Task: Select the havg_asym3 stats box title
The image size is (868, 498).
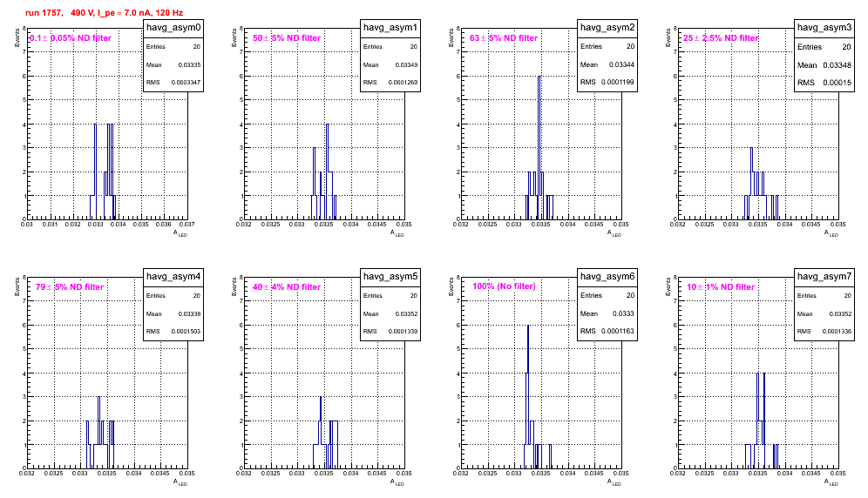Action: tap(824, 27)
